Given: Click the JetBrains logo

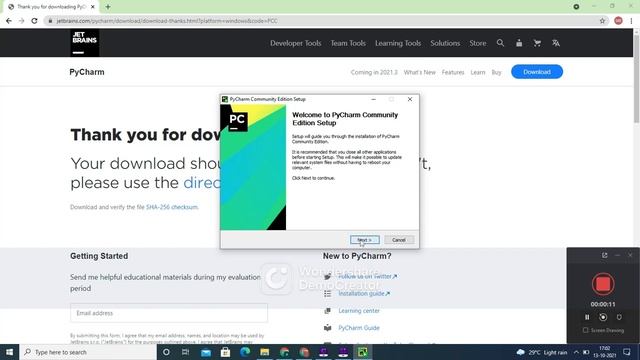Looking at the screenshot, I should tap(84, 42).
